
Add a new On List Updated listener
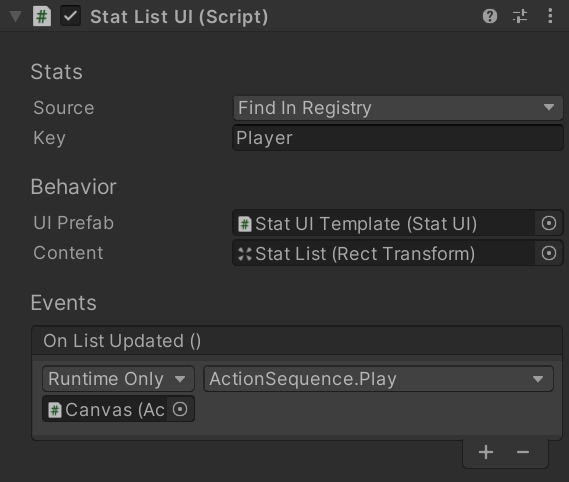(x=486, y=452)
